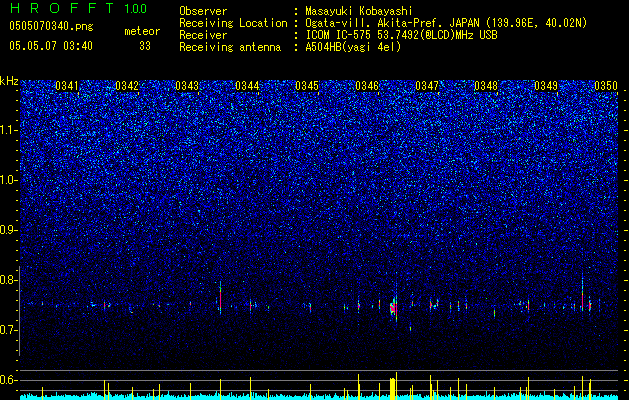Click the 1.0 kHz axis label

pos(8,180)
